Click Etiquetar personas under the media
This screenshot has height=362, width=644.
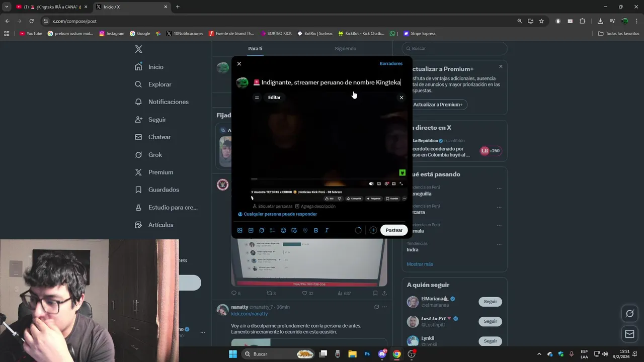pos(272,206)
